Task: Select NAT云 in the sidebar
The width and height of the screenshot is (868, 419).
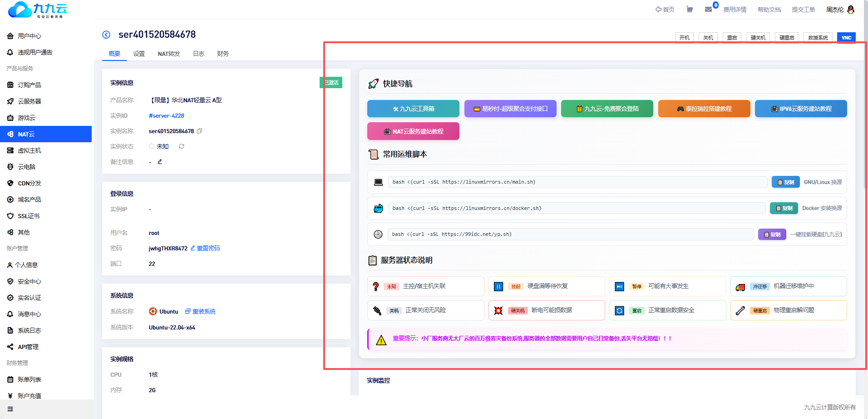Action: coord(46,134)
